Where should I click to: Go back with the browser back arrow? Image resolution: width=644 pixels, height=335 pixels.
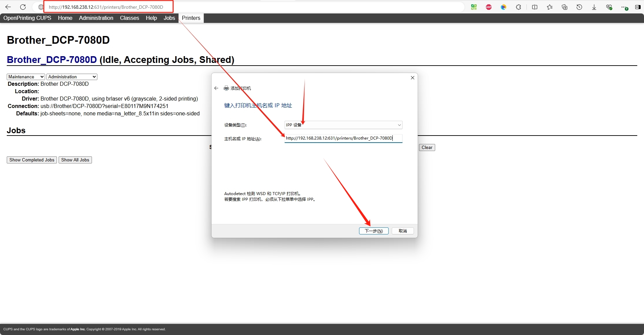(x=8, y=7)
